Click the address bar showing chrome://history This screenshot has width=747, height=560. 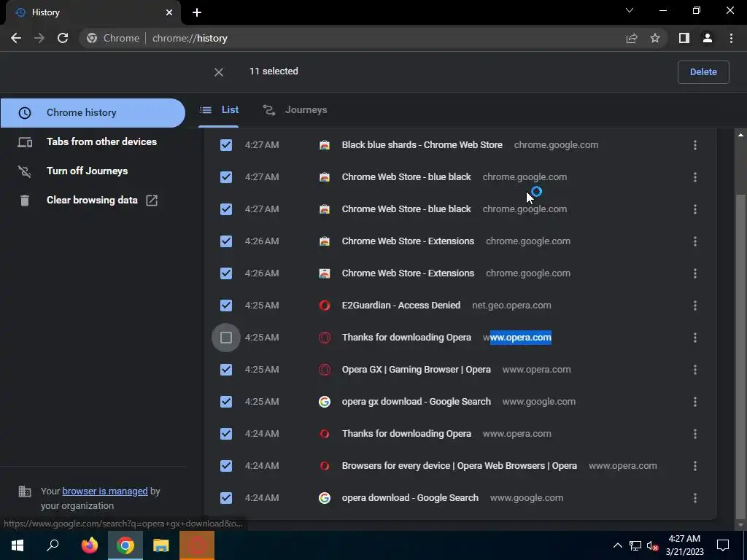352,38
